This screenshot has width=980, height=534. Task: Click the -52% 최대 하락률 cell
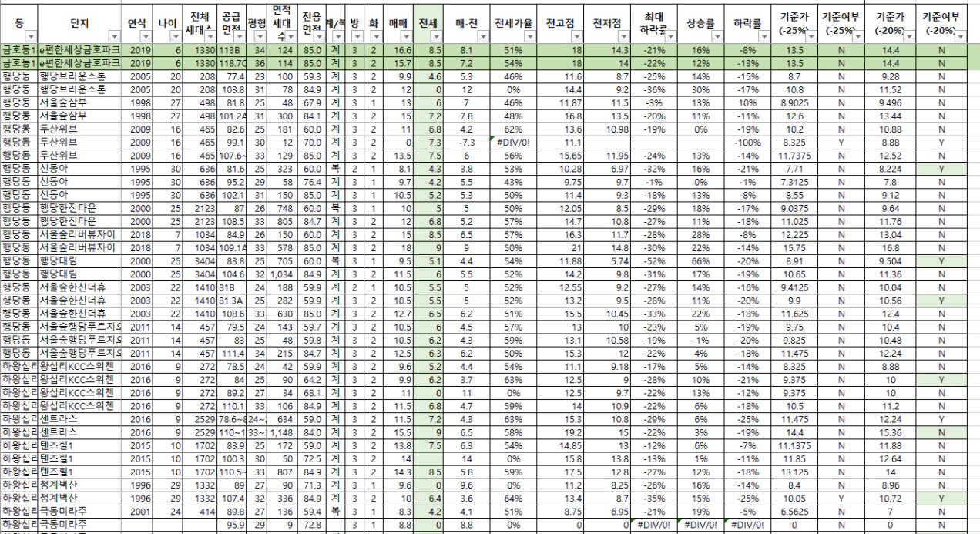point(653,261)
